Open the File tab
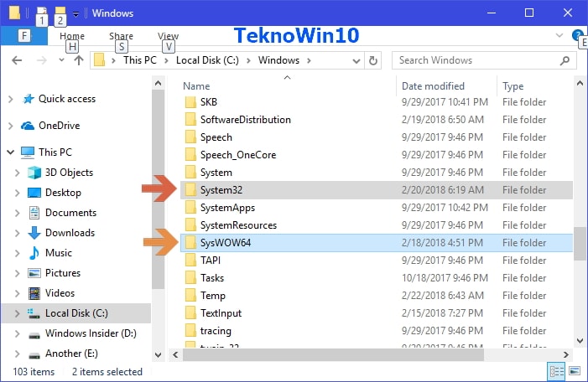This screenshot has width=588, height=382. [24, 35]
